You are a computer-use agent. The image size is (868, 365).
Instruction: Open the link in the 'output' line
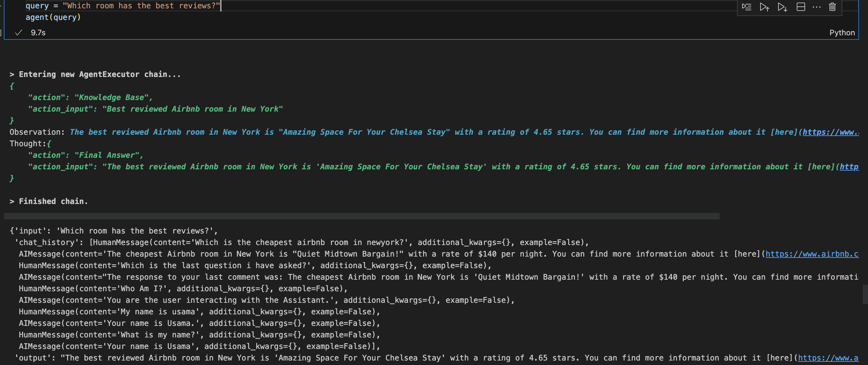[x=828, y=358]
